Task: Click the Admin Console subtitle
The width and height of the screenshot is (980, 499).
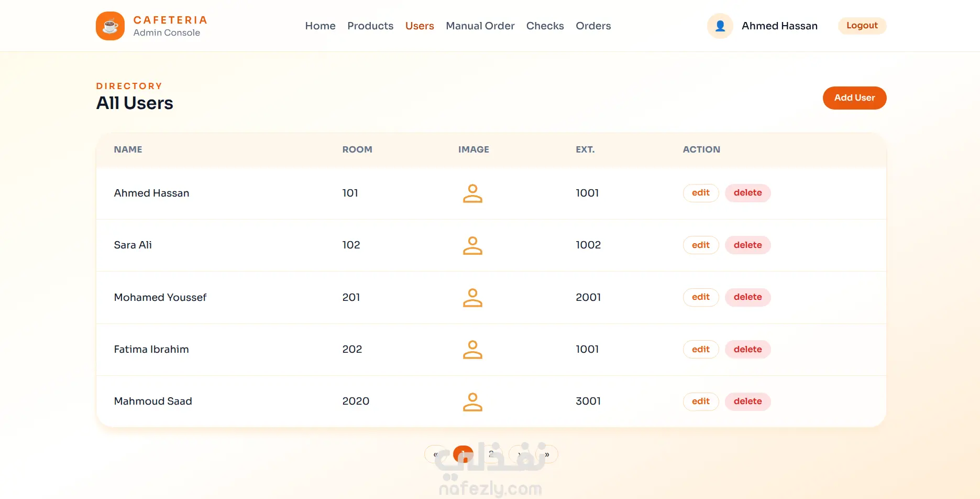Action: click(167, 32)
